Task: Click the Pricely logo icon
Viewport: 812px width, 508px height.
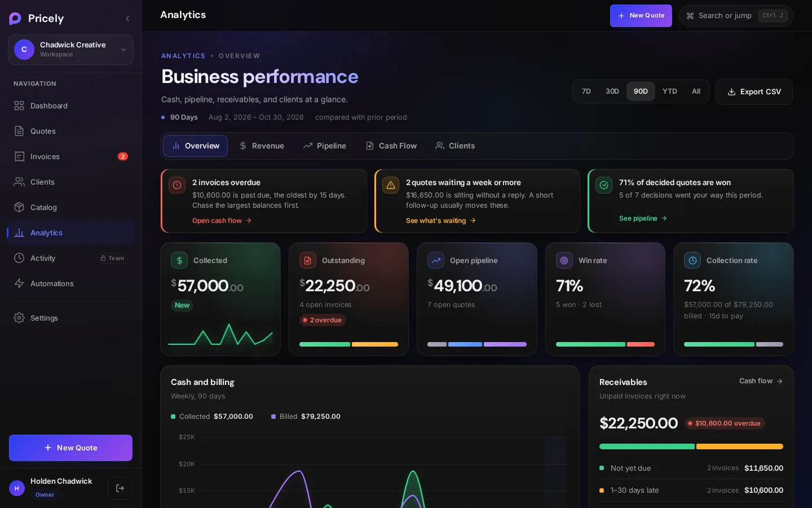Action: [x=15, y=19]
